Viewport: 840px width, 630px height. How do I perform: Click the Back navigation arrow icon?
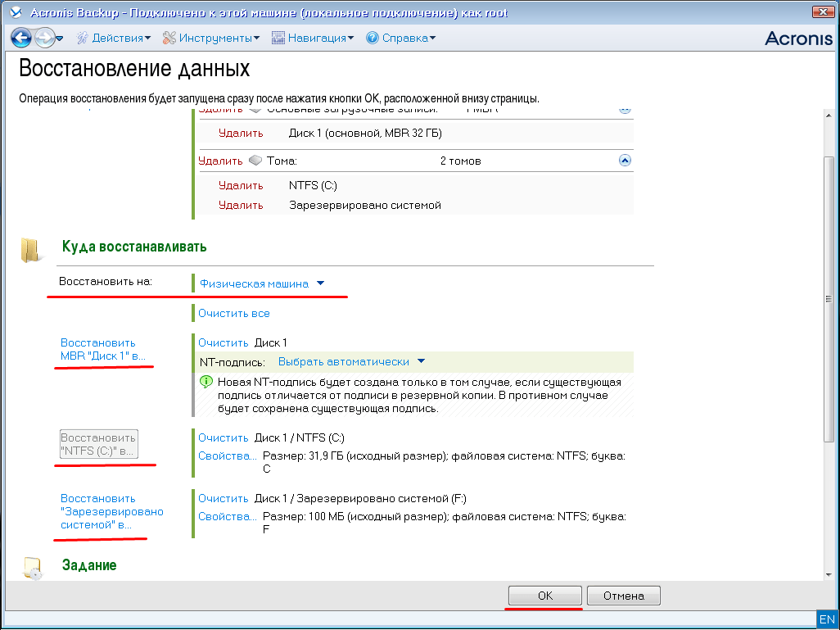point(21,38)
